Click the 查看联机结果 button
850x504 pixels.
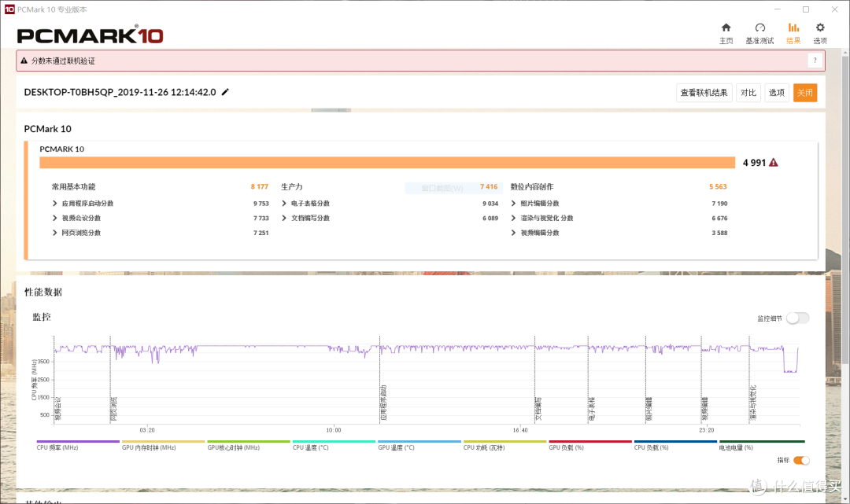[704, 93]
